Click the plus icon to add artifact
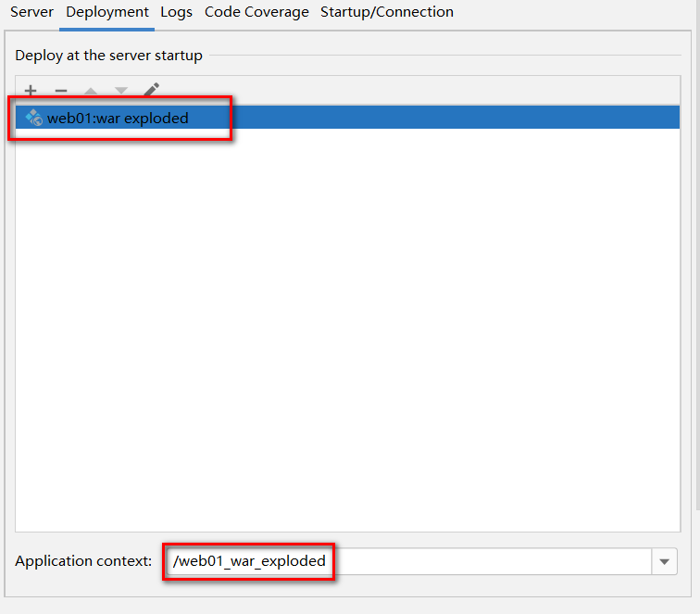This screenshot has height=614, width=700. coord(31,91)
